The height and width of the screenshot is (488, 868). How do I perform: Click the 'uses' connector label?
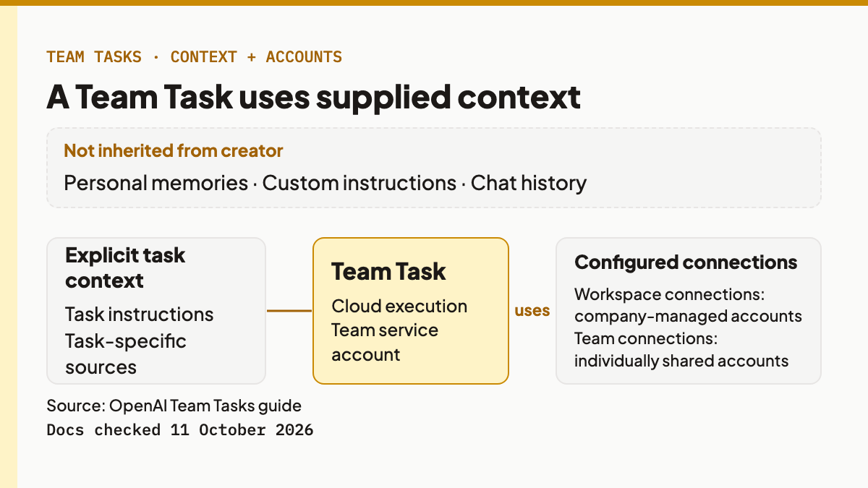532,311
